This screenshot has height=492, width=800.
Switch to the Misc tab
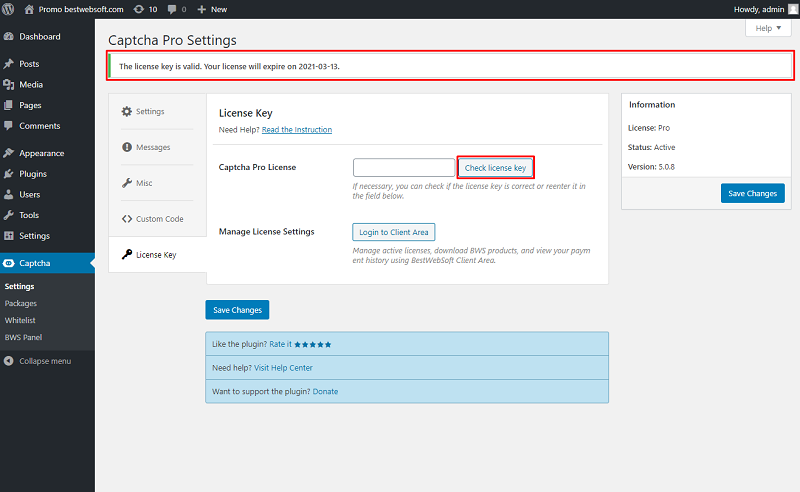point(157,183)
